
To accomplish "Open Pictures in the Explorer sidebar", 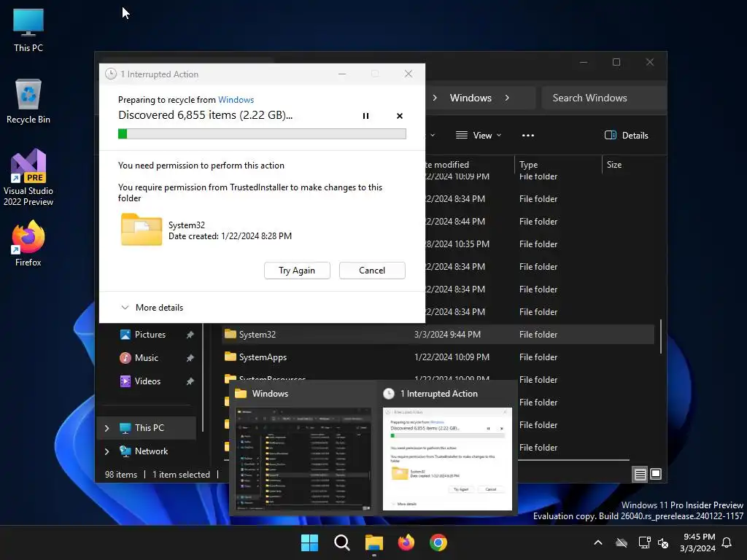I will click(150, 335).
